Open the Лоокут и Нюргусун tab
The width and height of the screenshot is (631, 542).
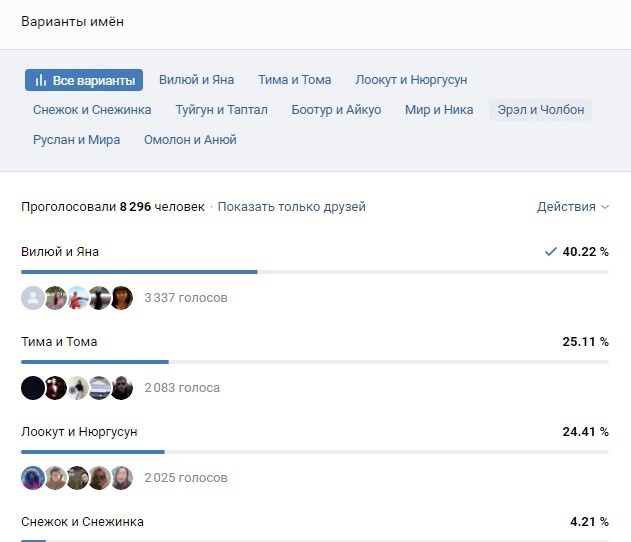tap(411, 80)
